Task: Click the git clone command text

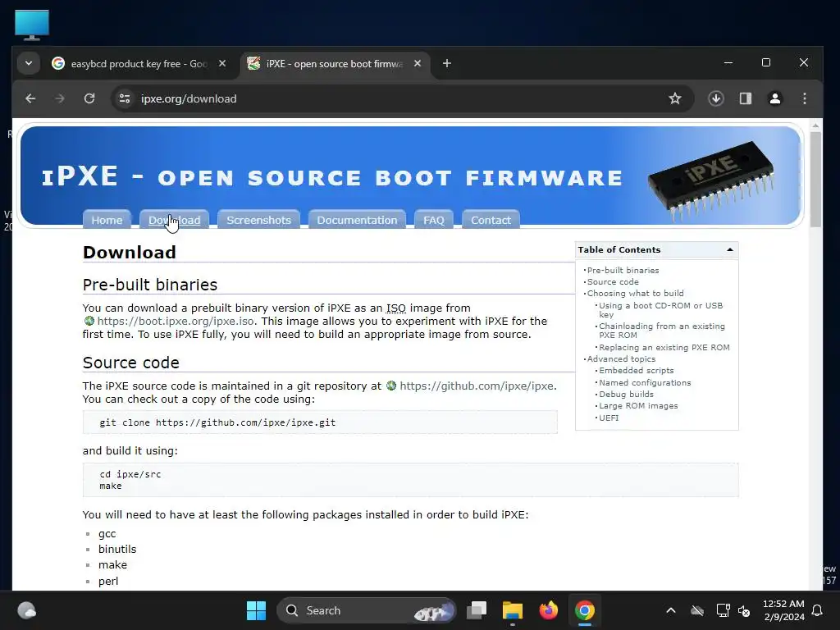Action: [217, 422]
